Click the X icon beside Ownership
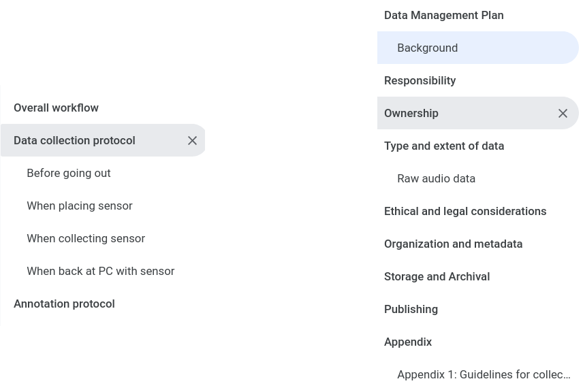The width and height of the screenshot is (583, 392). (563, 113)
